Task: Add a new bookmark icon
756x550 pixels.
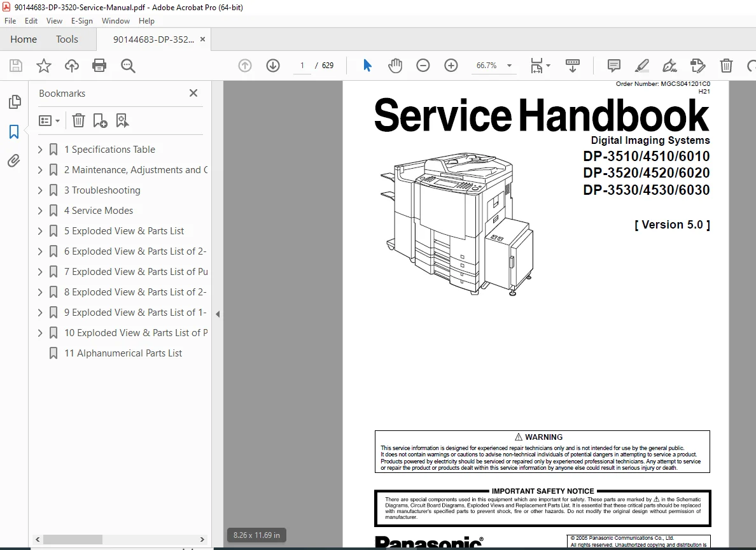Action: point(100,120)
